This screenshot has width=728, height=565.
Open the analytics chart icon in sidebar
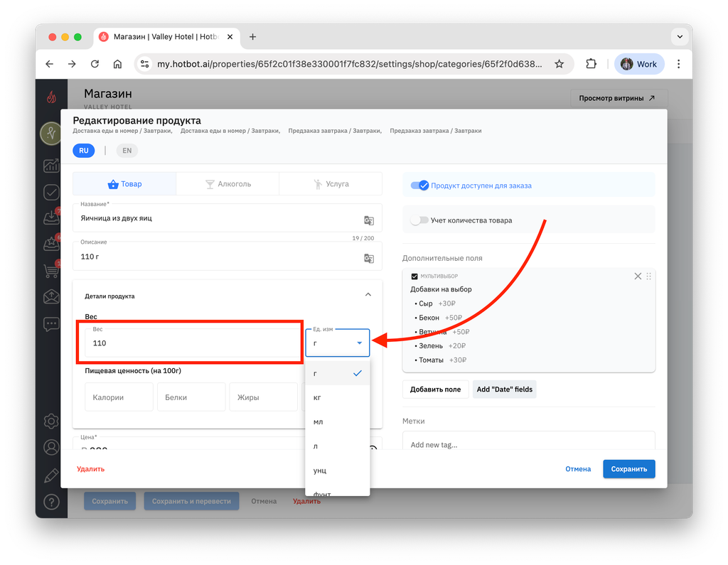click(51, 166)
